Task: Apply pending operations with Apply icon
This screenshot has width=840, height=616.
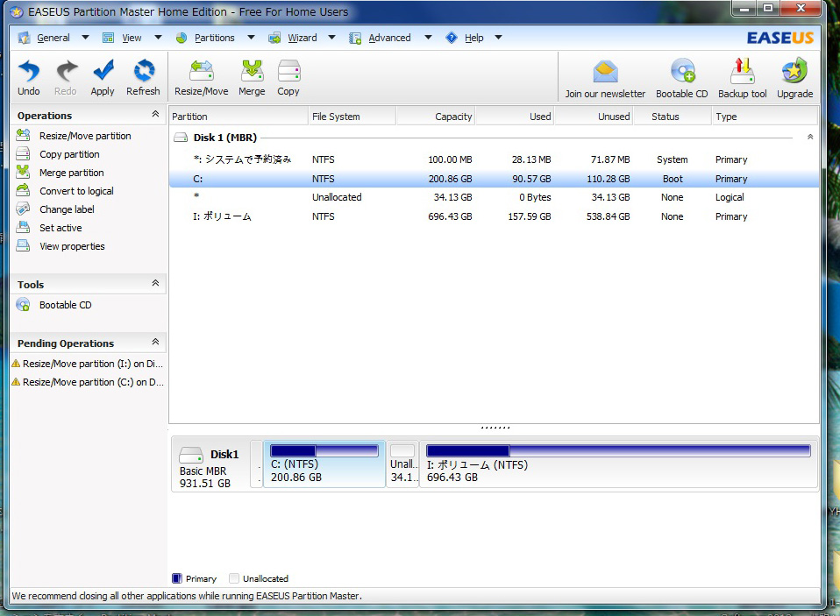Action: [103, 72]
